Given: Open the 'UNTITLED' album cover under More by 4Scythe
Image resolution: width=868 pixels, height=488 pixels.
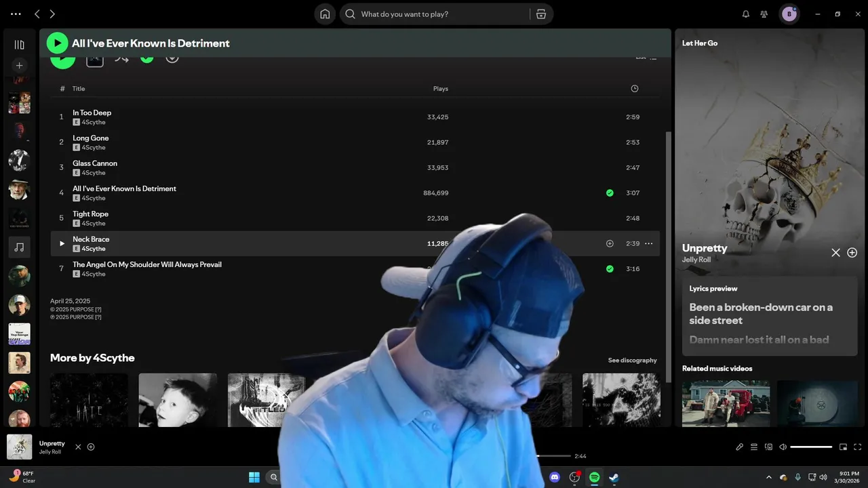Looking at the screenshot, I should [267, 400].
